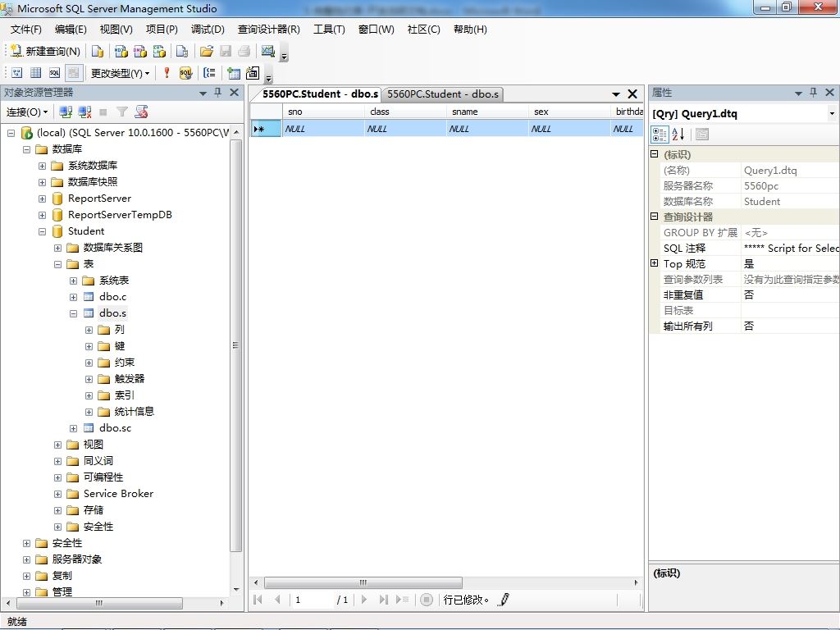840x630 pixels.
Task: Click the Categorized view icon in Properties
Action: coord(660,135)
